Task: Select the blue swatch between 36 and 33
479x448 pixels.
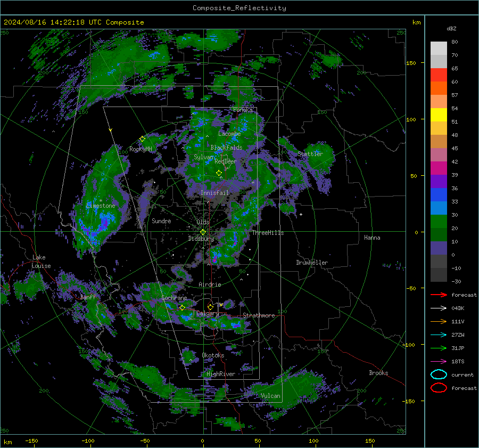Action: 439,195
